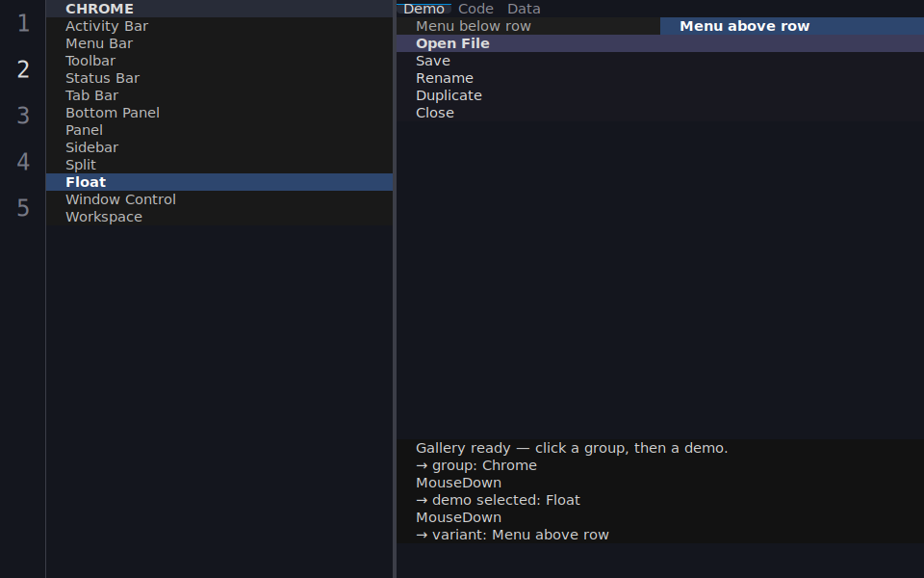Open the Activity Bar demo
Image resolution: width=924 pixels, height=578 pixels.
(x=219, y=26)
